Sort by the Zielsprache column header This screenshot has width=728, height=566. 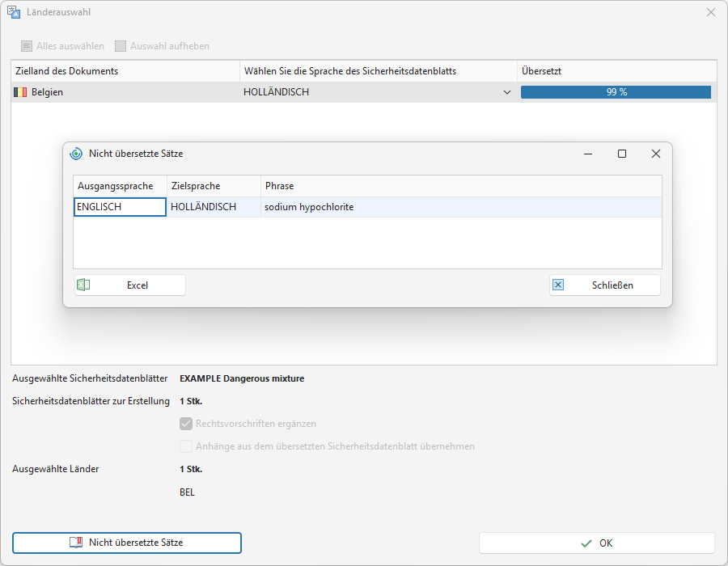[214, 186]
